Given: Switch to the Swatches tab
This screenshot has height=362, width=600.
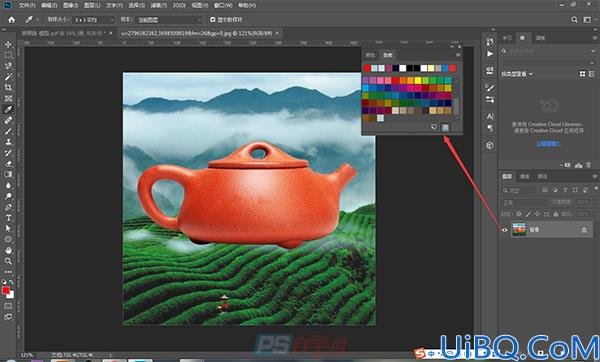Looking at the screenshot, I should pos(388,55).
